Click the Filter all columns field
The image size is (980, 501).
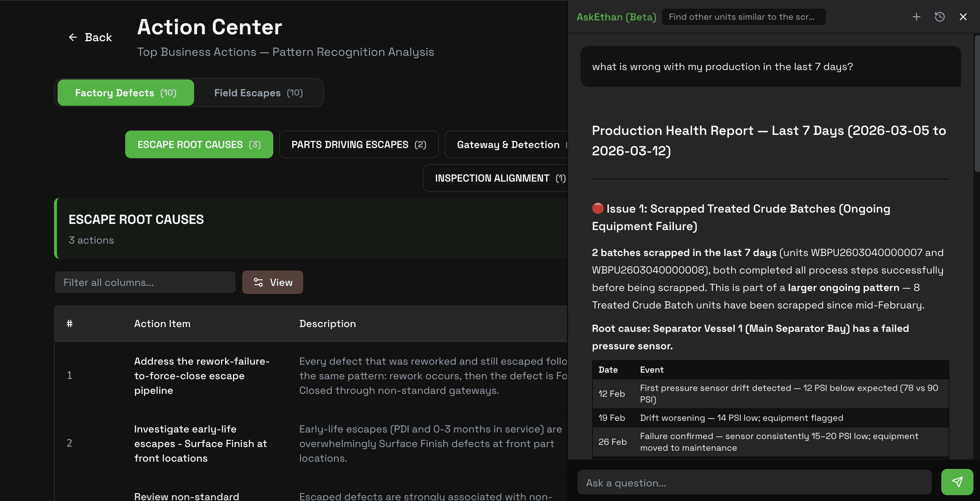pyautogui.click(x=145, y=283)
